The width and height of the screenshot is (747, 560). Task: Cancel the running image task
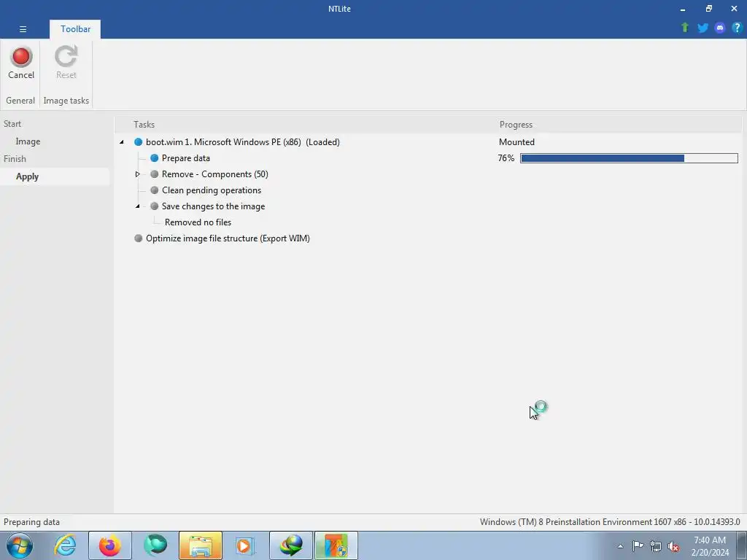(x=21, y=63)
